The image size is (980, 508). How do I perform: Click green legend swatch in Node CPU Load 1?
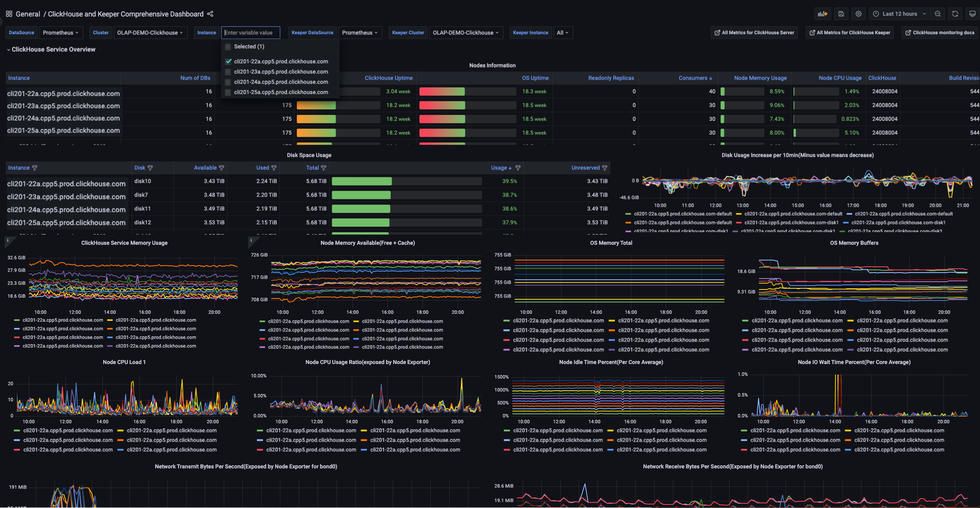[x=17, y=430]
